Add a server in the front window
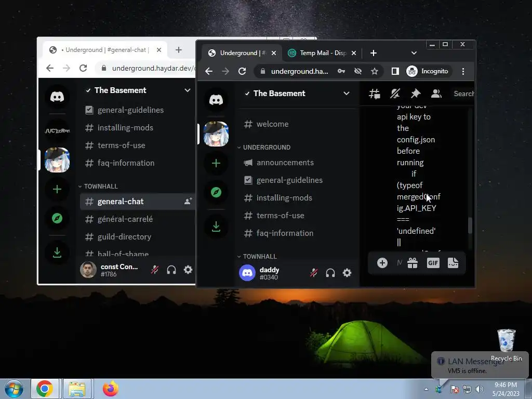This screenshot has width=532, height=399. [x=216, y=163]
